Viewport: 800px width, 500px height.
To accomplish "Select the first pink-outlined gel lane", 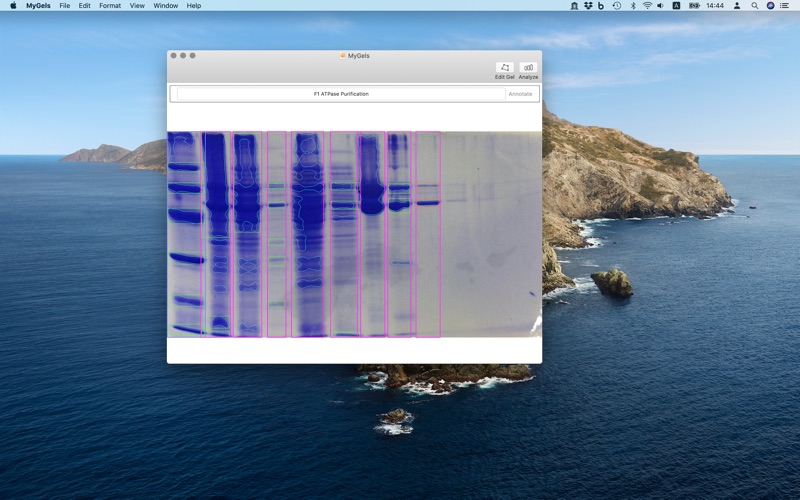I will [x=216, y=234].
